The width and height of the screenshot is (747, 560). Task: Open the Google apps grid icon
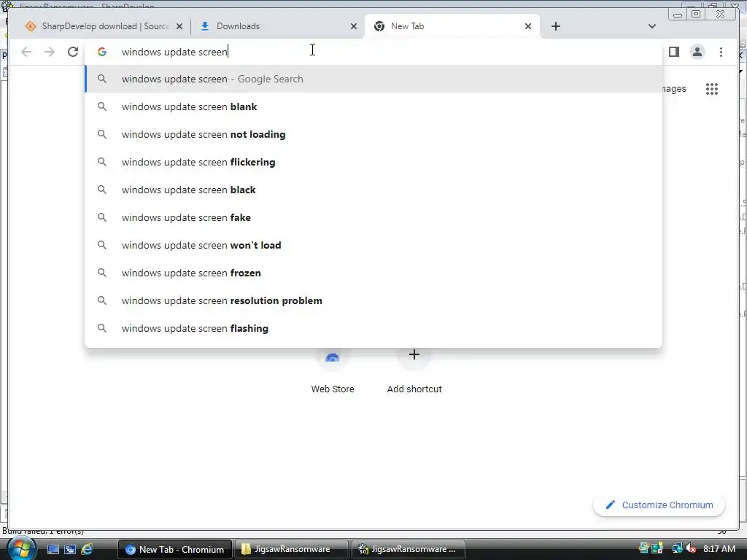click(712, 88)
